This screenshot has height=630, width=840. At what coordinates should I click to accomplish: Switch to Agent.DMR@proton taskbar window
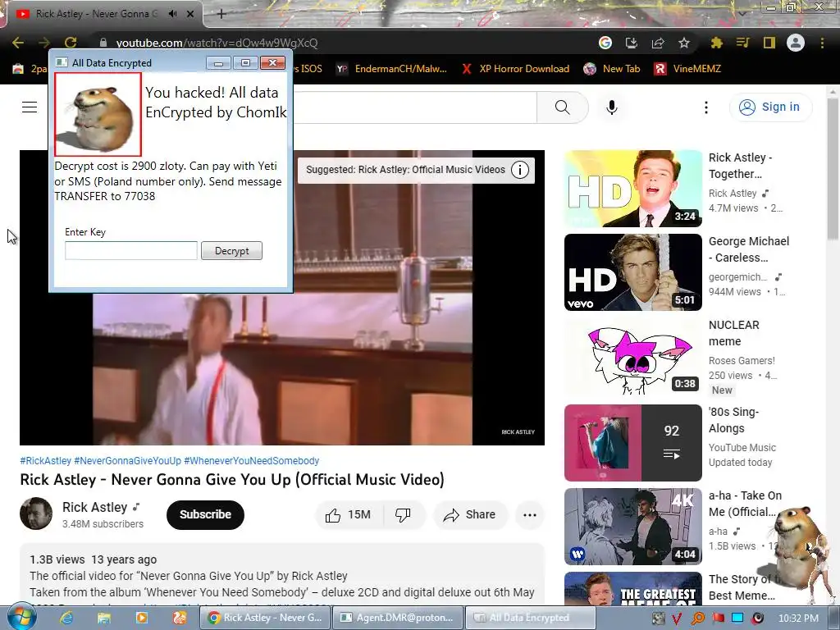398,618
